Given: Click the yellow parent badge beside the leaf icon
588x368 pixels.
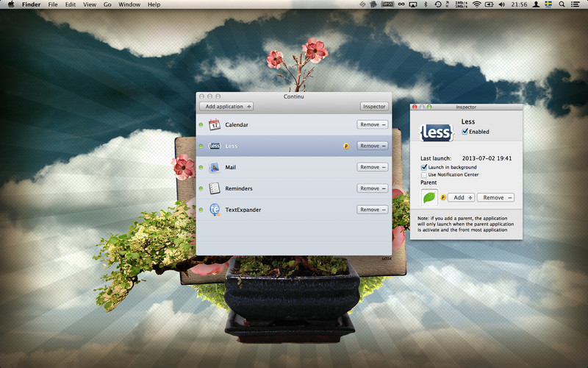Looking at the screenshot, I should pyautogui.click(x=443, y=197).
